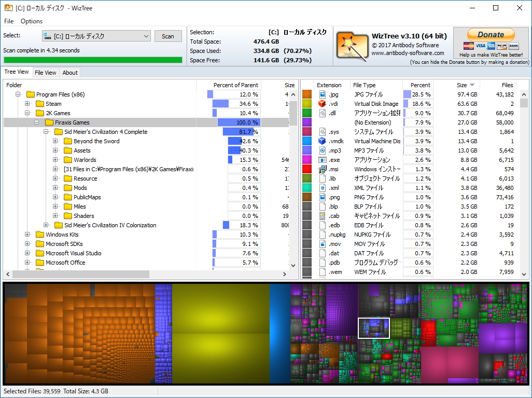
Task: Click the Donate button
Action: click(490, 34)
